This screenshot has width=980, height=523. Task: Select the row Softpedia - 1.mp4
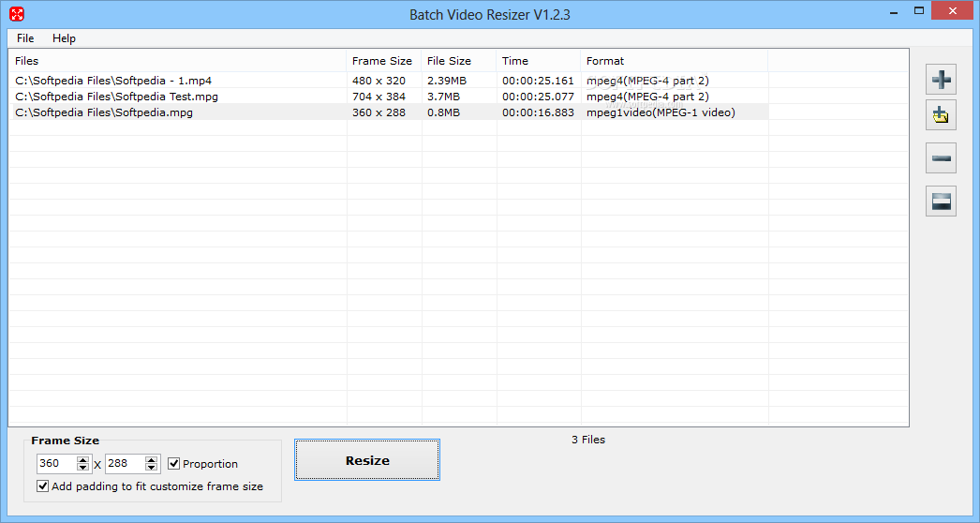389,81
